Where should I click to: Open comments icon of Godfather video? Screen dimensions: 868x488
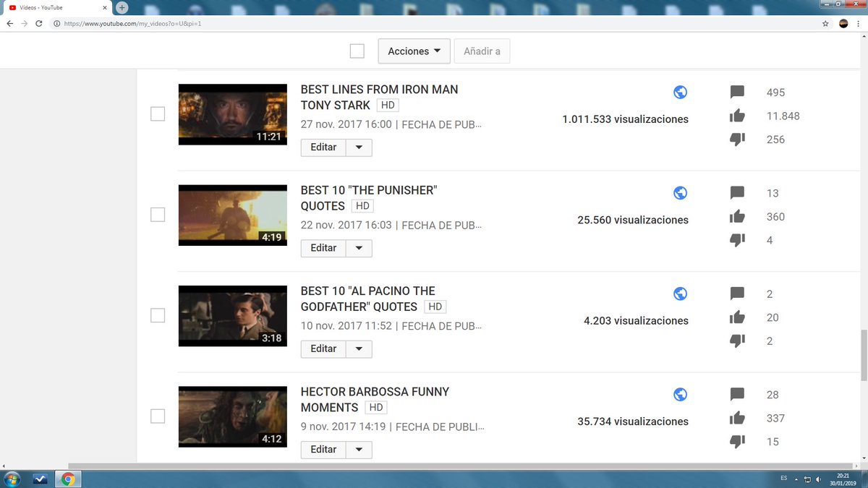click(737, 294)
